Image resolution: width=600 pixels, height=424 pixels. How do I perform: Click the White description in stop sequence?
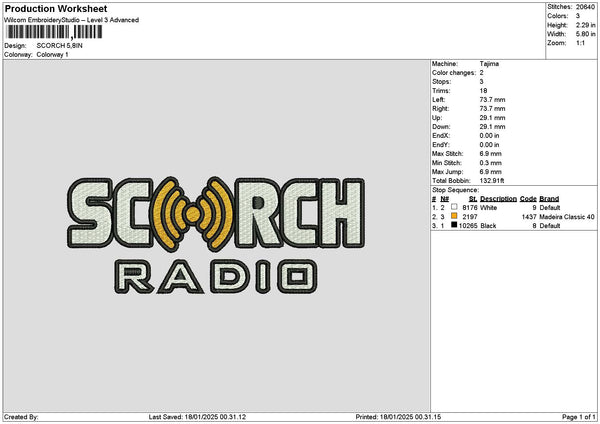coord(488,208)
